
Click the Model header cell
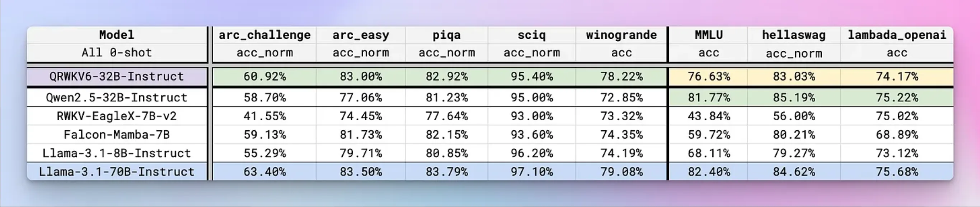click(116, 35)
